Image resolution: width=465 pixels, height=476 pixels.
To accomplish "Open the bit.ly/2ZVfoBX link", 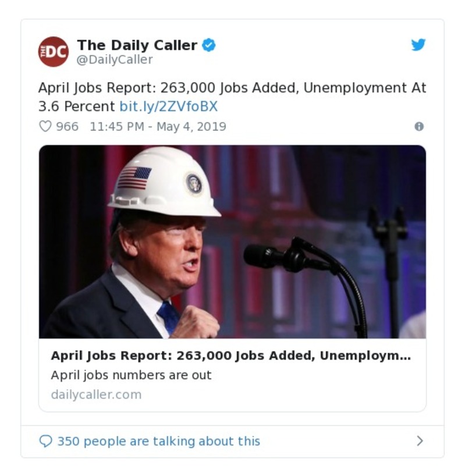I will coord(168,106).
